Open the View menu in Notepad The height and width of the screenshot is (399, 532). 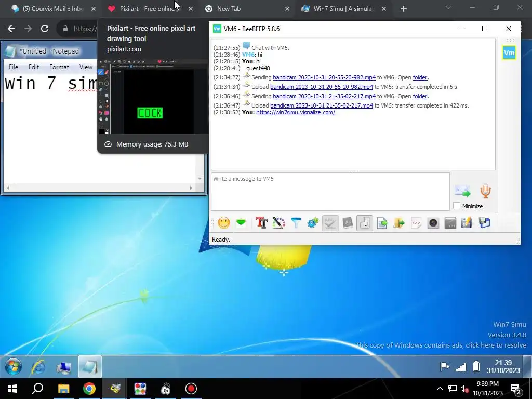tap(86, 67)
